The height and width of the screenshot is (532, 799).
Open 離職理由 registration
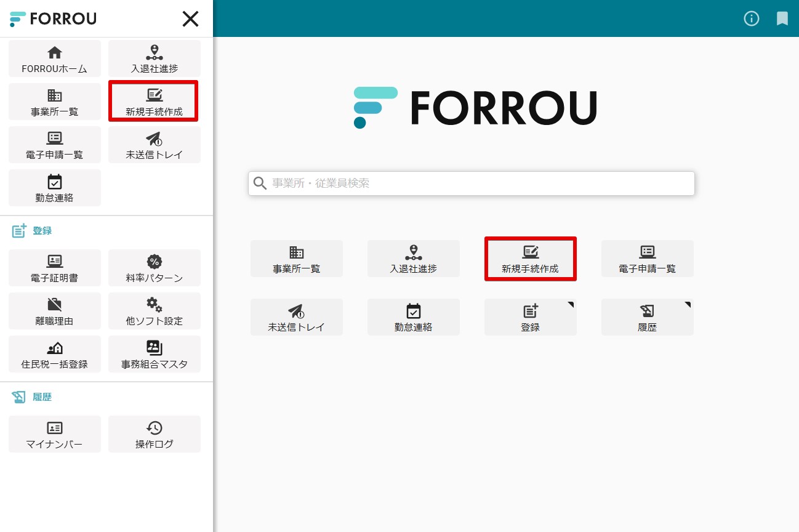pyautogui.click(x=55, y=311)
